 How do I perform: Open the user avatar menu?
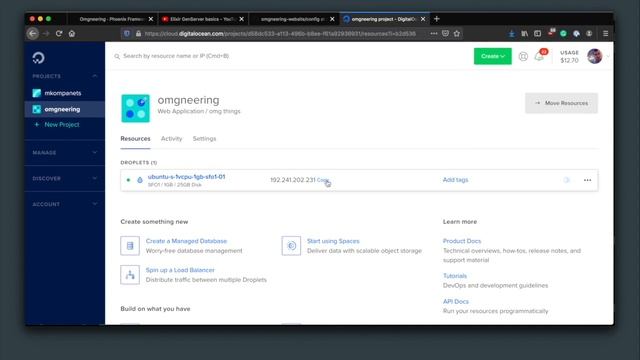(x=595, y=56)
